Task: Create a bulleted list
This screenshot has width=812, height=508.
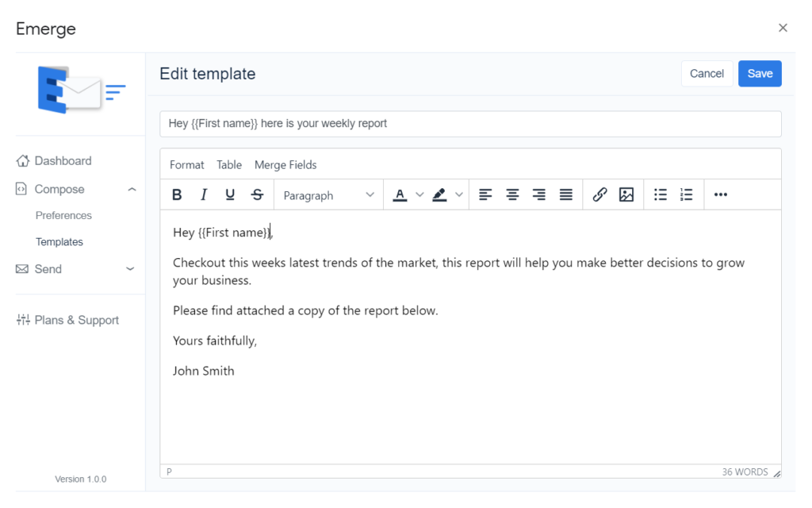Action: click(x=661, y=195)
